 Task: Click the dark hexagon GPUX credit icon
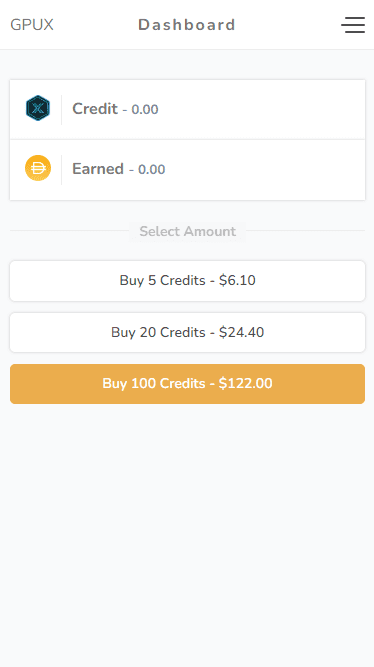tap(38, 108)
